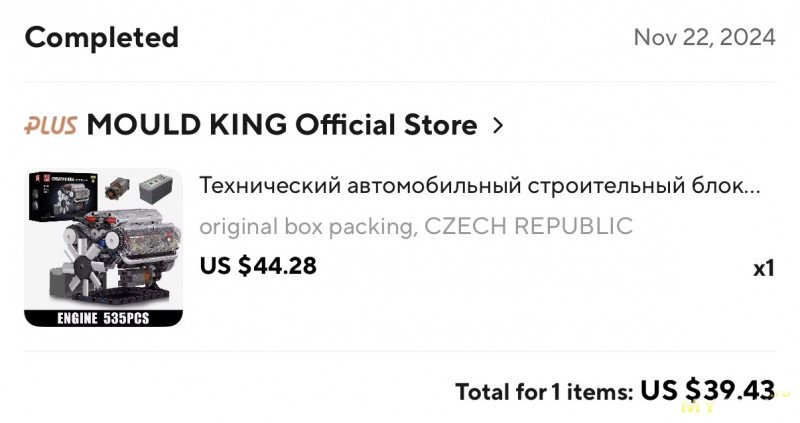
Task: Select the variant text 'original box packing, CZECH REPUBLIC'
Action: coord(415,226)
